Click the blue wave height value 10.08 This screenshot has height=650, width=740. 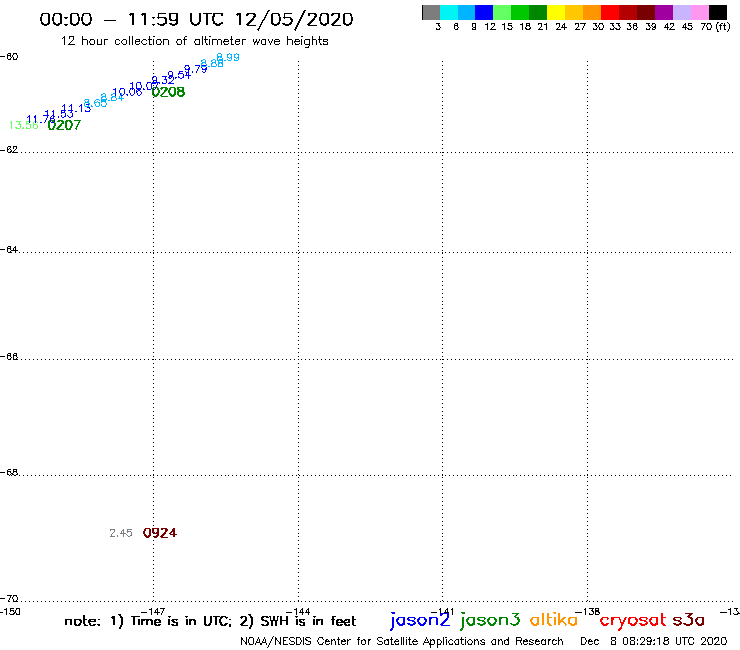click(x=127, y=92)
